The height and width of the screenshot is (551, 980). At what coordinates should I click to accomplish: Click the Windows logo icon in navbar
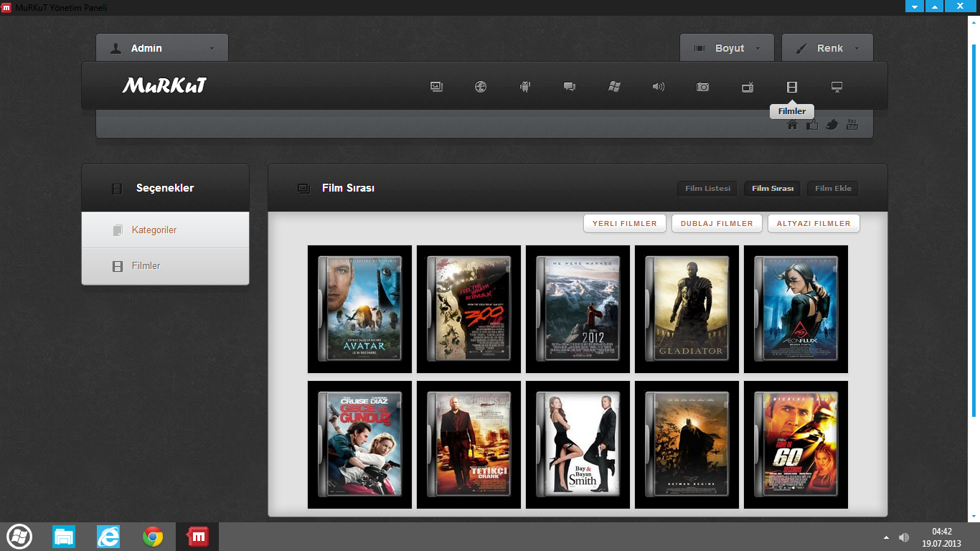(614, 87)
